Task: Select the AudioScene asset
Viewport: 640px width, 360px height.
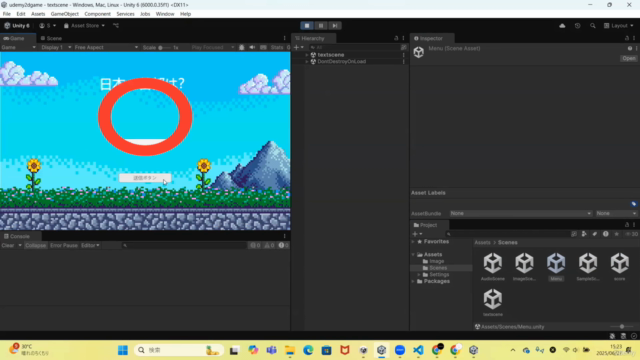Action: (x=493, y=266)
